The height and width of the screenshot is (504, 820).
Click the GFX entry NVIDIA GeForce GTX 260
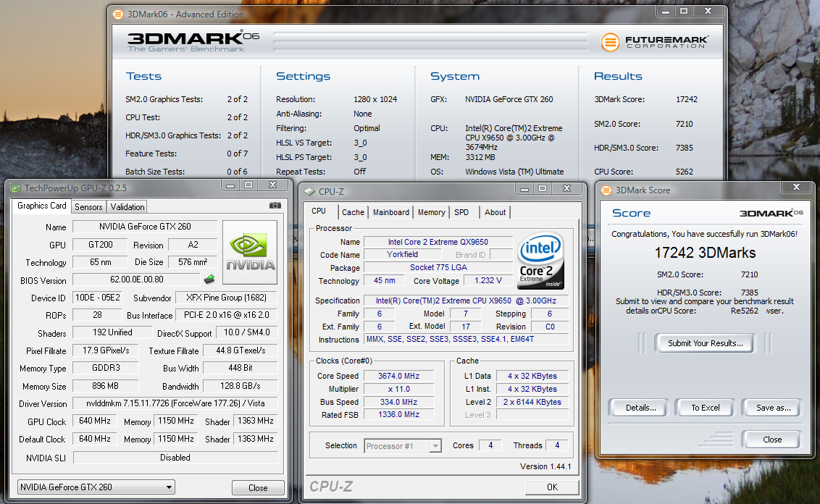click(509, 99)
